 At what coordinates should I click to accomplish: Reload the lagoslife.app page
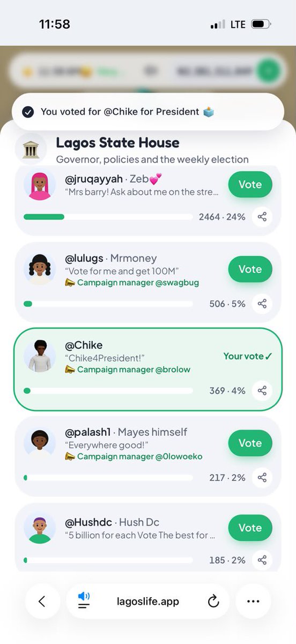[x=213, y=602]
